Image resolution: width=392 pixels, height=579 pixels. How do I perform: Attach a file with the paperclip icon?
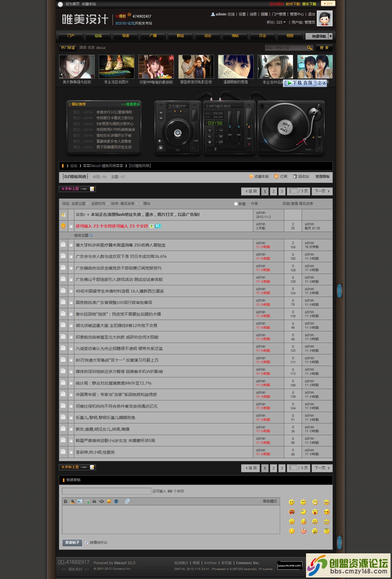point(127,501)
